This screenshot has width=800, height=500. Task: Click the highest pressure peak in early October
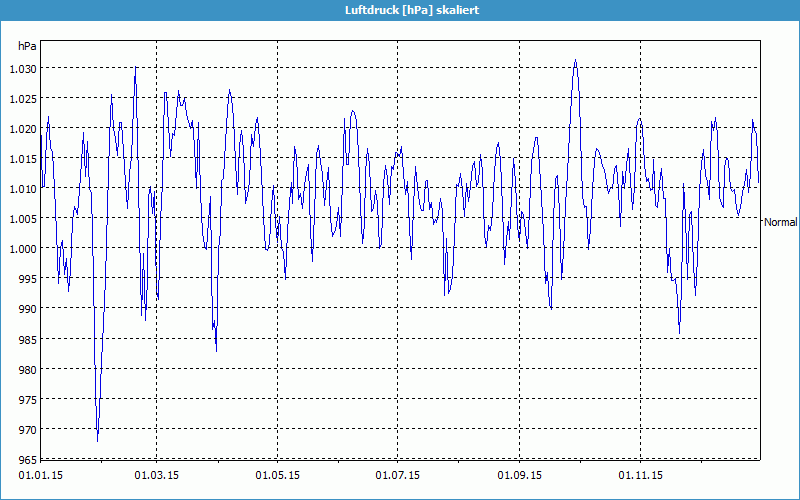575,60
